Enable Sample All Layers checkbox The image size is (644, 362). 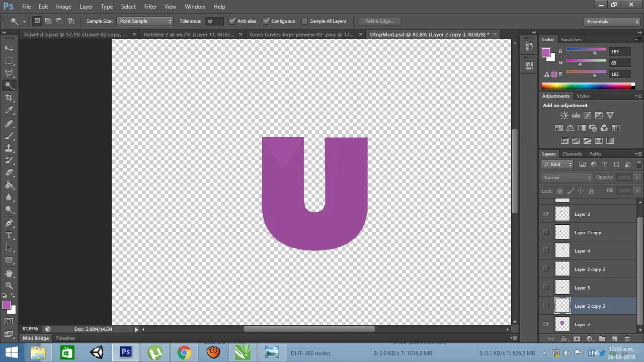click(304, 21)
